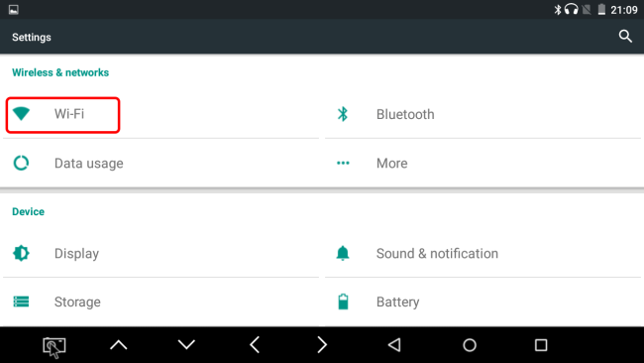Search settings with the magnifier icon
644x363 pixels.
(x=625, y=37)
